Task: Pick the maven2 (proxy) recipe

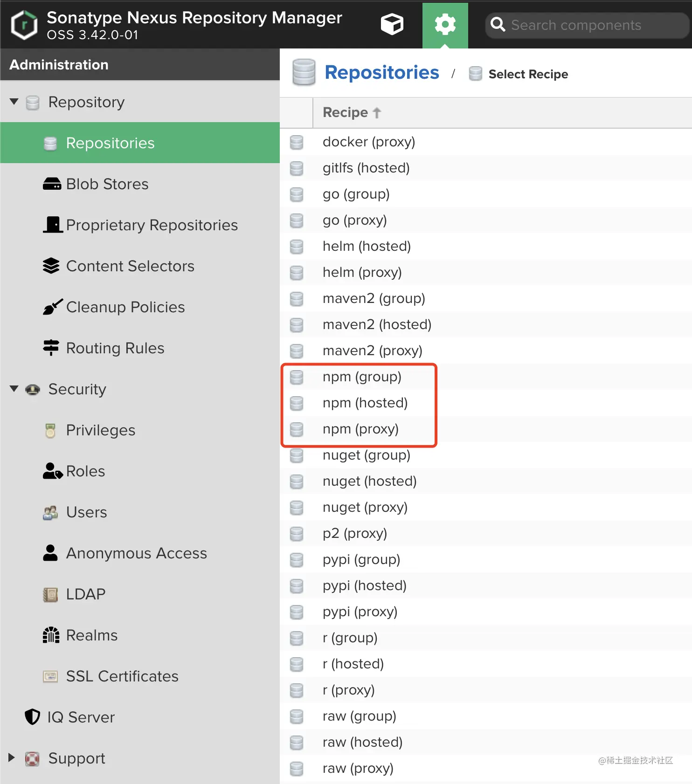Action: point(373,351)
